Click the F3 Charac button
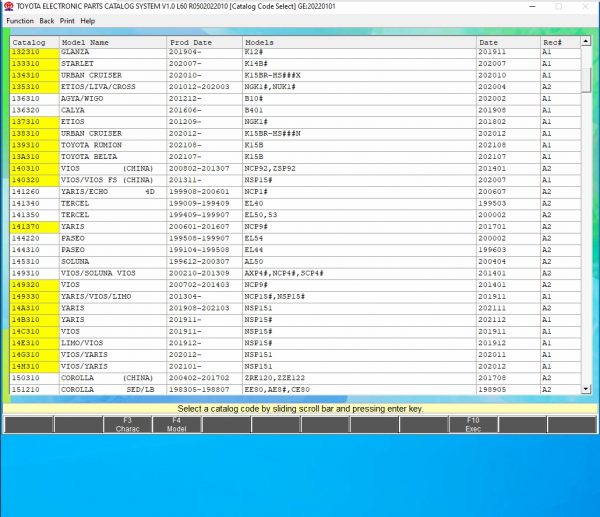This screenshot has height=517, width=600. (127, 424)
